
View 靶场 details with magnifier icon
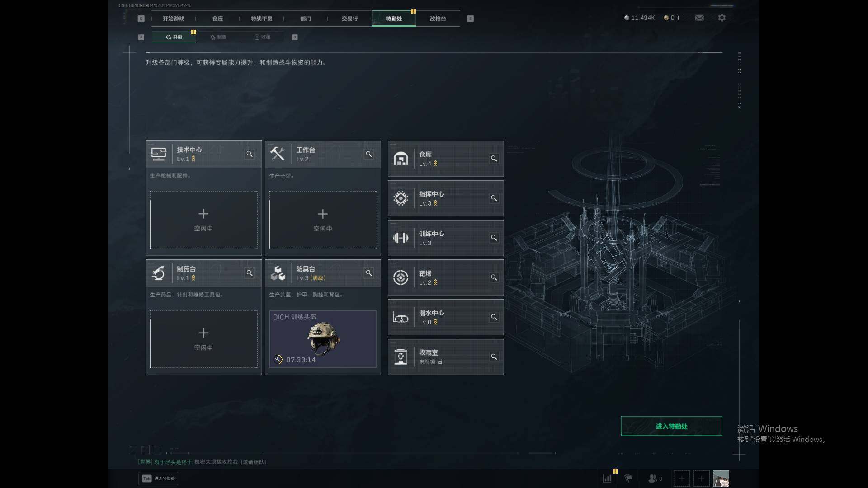pyautogui.click(x=494, y=277)
